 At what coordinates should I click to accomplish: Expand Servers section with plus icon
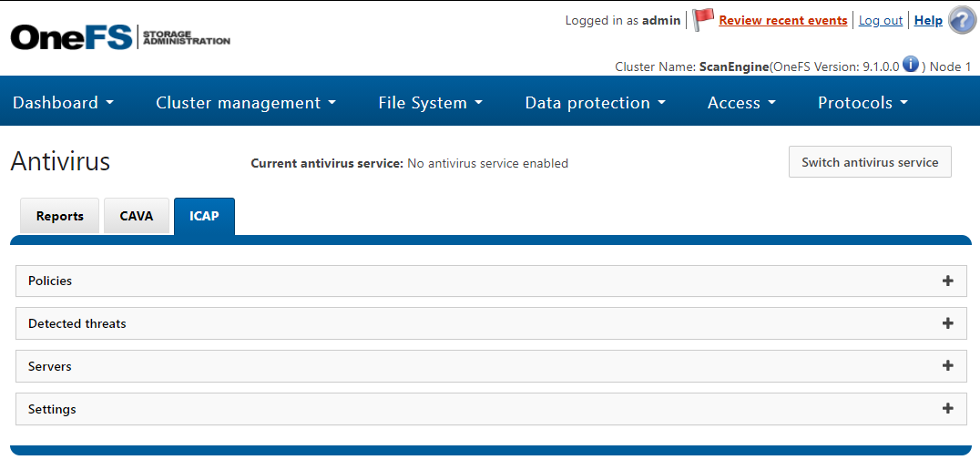tap(948, 366)
